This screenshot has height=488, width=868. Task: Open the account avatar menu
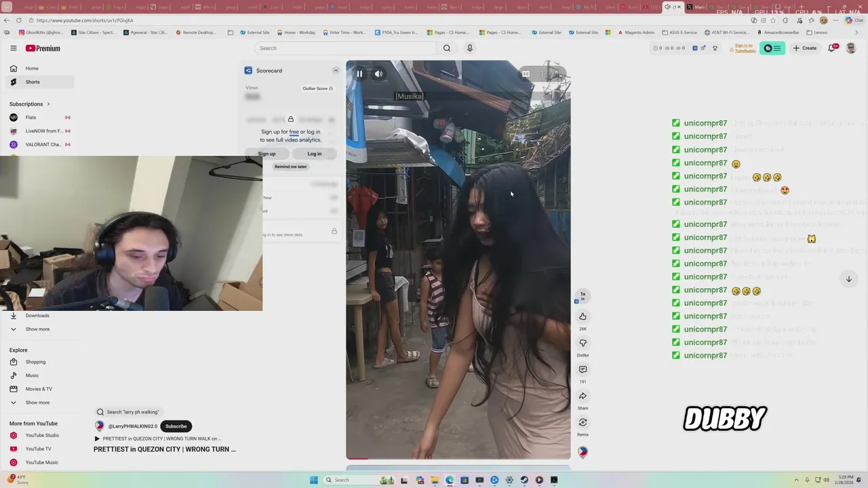click(851, 48)
